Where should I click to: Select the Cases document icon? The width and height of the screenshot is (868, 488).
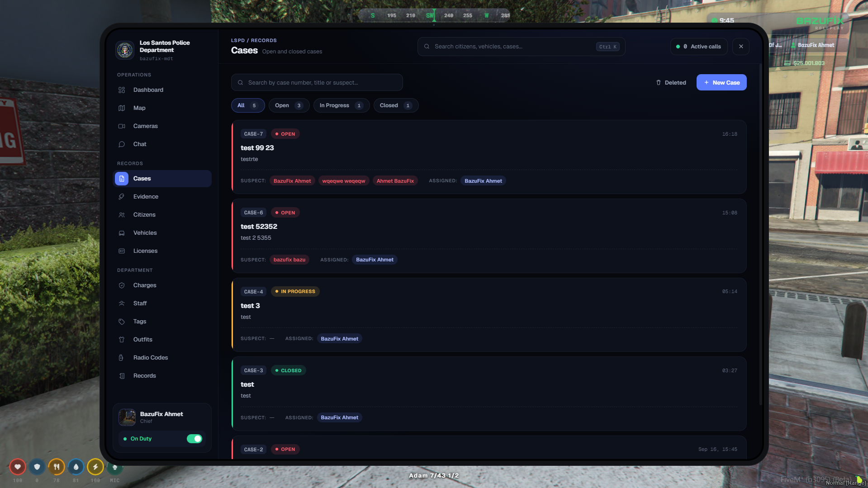[x=122, y=179]
